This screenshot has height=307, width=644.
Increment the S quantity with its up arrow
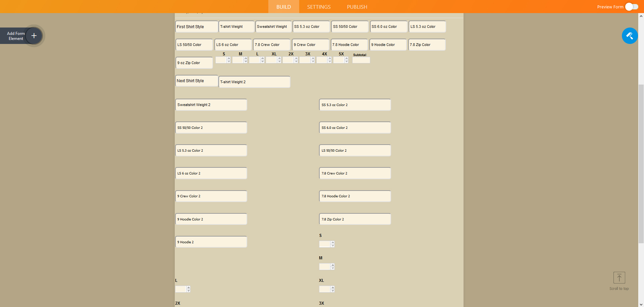click(228, 58)
